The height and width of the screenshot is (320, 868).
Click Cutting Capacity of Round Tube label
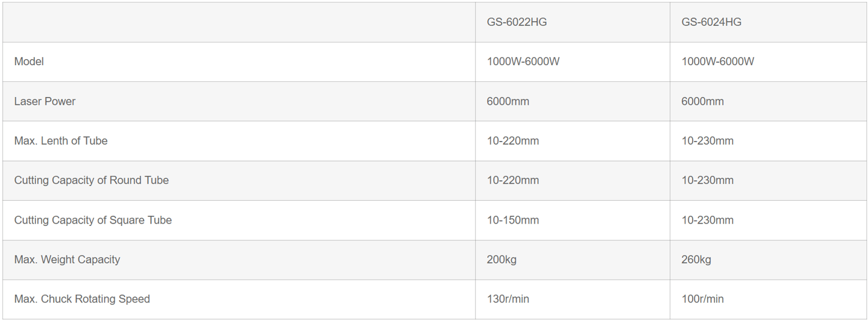pyautogui.click(x=92, y=180)
